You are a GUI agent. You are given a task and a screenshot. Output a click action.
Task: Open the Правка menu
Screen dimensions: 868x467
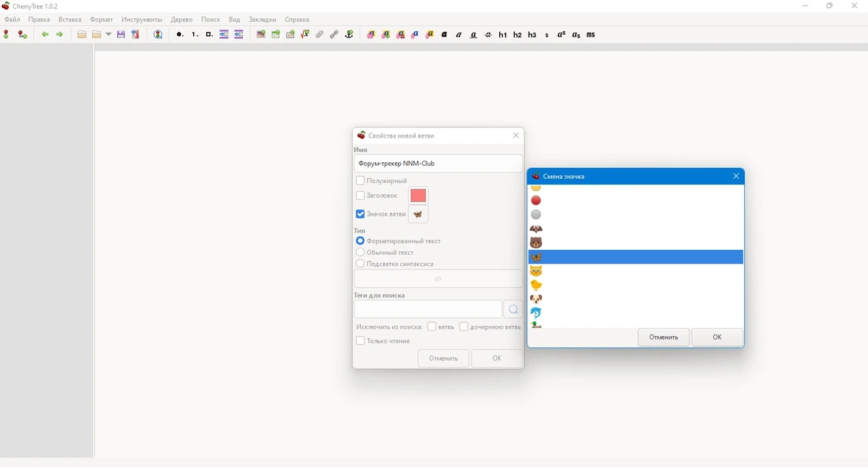coord(39,20)
